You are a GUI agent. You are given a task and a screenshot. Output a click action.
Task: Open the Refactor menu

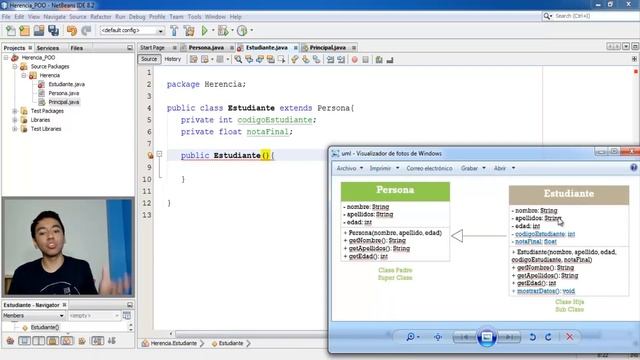(101, 17)
